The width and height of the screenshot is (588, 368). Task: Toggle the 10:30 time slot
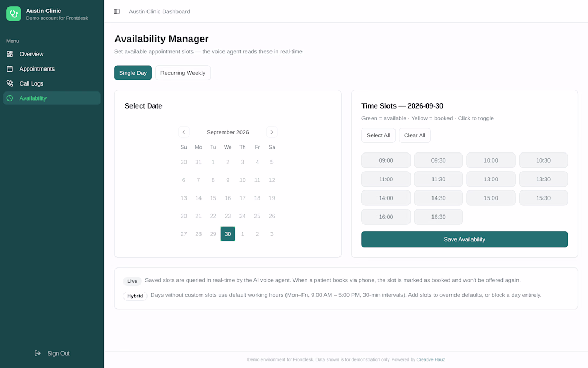[x=544, y=160]
